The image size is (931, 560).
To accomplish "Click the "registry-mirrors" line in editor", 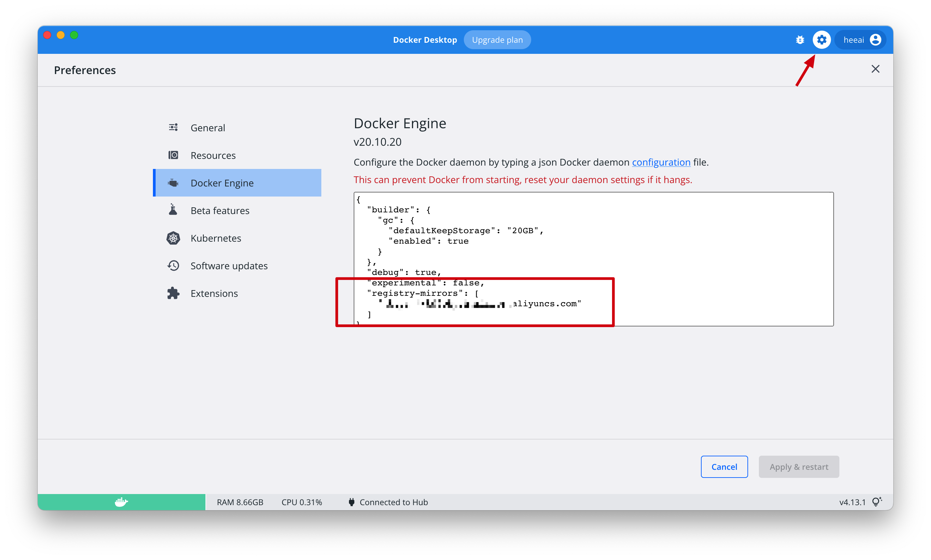I will click(x=423, y=293).
